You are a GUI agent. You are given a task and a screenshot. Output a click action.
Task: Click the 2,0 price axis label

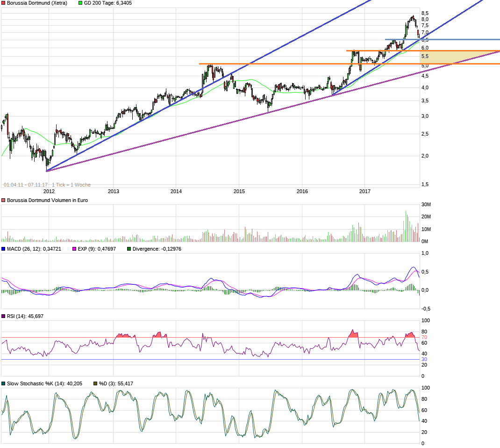[425, 156]
